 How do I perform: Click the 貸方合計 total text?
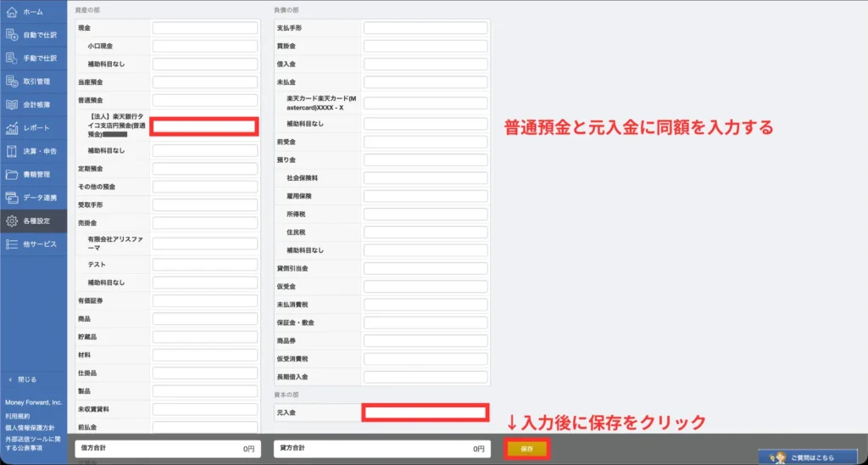point(292,448)
